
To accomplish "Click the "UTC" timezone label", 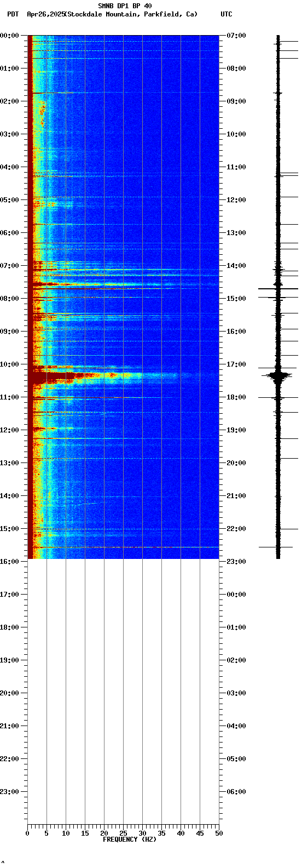I will coord(226,14).
